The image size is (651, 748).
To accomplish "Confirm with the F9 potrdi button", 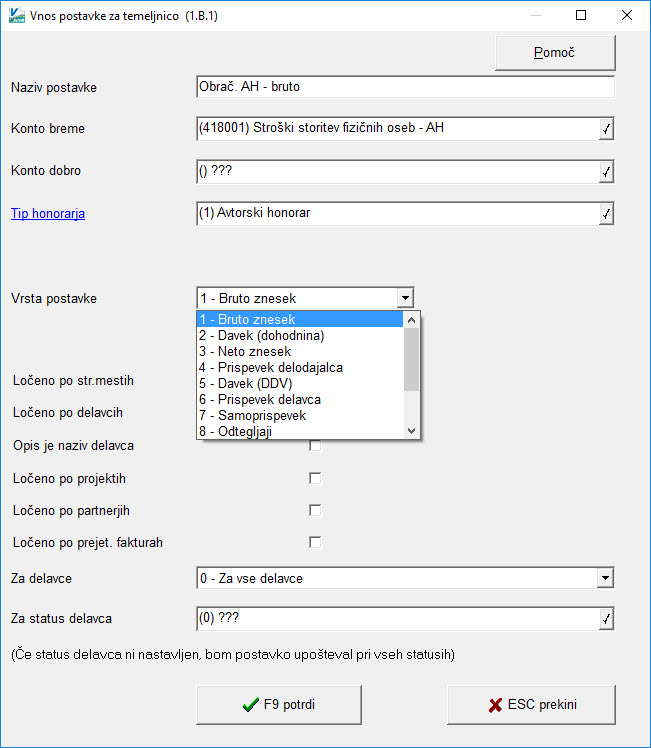I will click(279, 705).
